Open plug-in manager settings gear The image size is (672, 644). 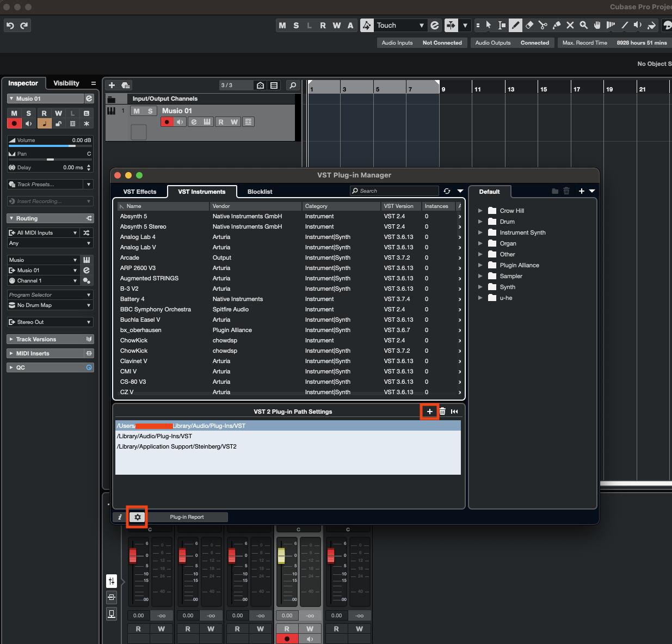(x=138, y=517)
